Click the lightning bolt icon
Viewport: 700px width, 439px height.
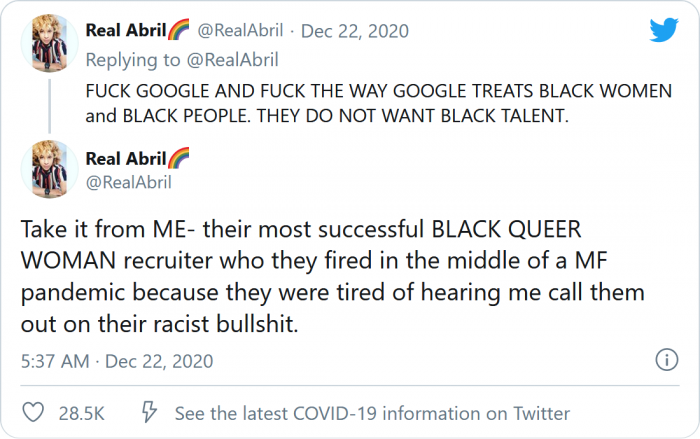click(149, 413)
